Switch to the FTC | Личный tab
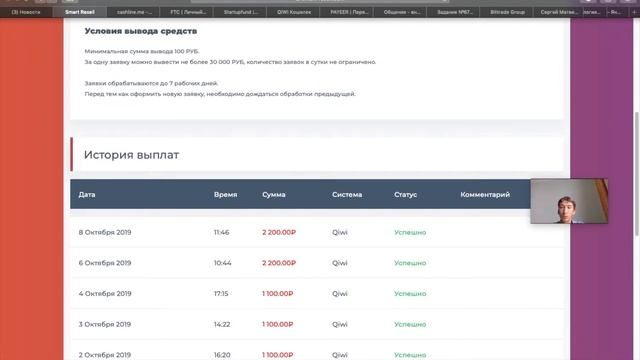Image resolution: width=640 pixels, height=360 pixels. click(188, 12)
